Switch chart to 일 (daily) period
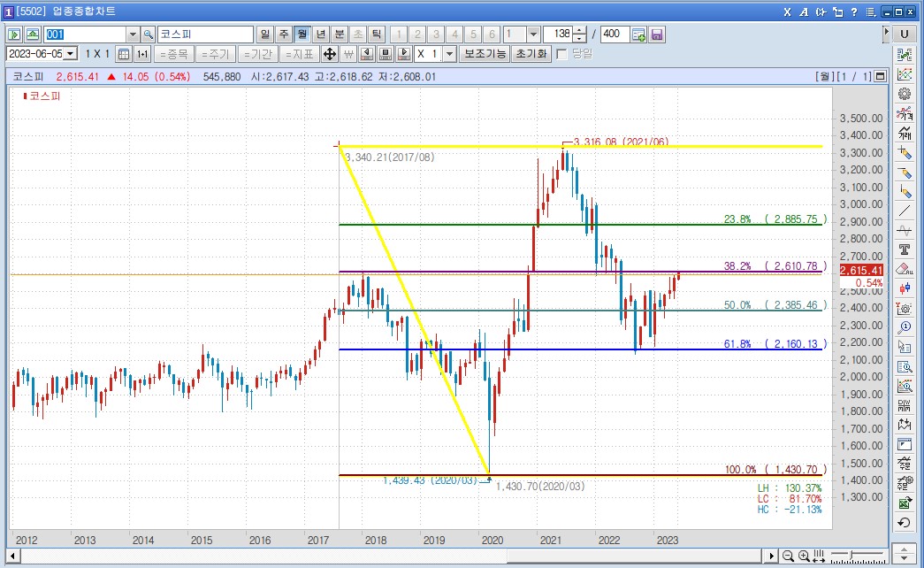Screen dimensions: 924x568 [x=264, y=35]
